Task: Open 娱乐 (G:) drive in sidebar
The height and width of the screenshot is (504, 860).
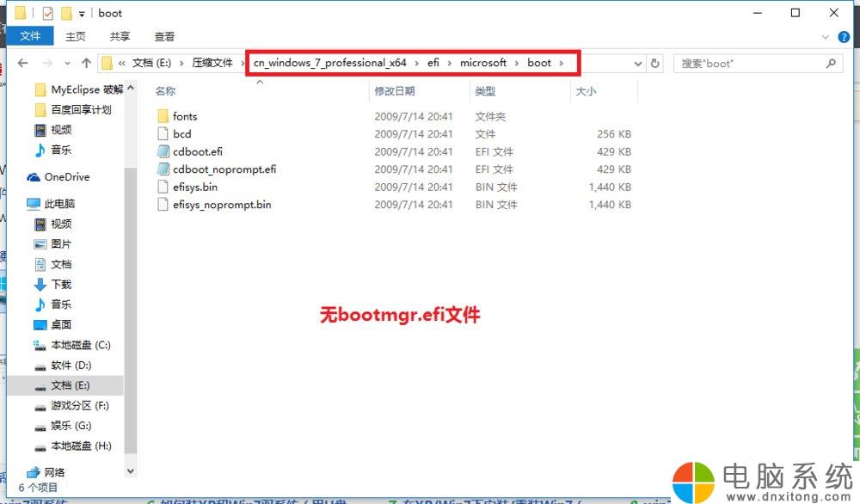Action: tap(63, 426)
